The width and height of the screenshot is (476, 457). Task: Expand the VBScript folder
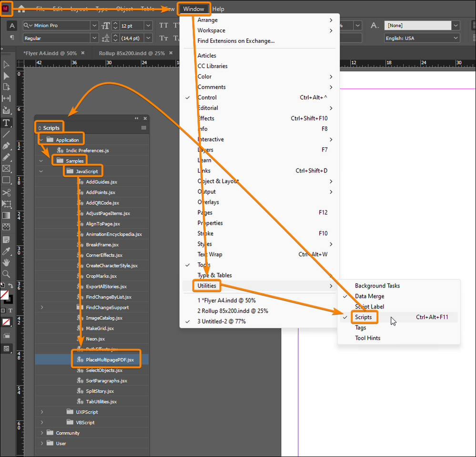pyautogui.click(x=42, y=422)
